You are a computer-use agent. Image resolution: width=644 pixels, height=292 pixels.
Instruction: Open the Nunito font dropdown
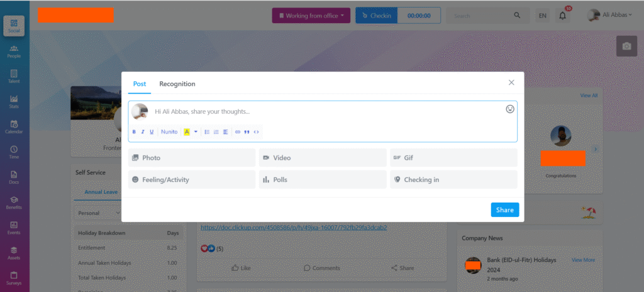(x=169, y=132)
